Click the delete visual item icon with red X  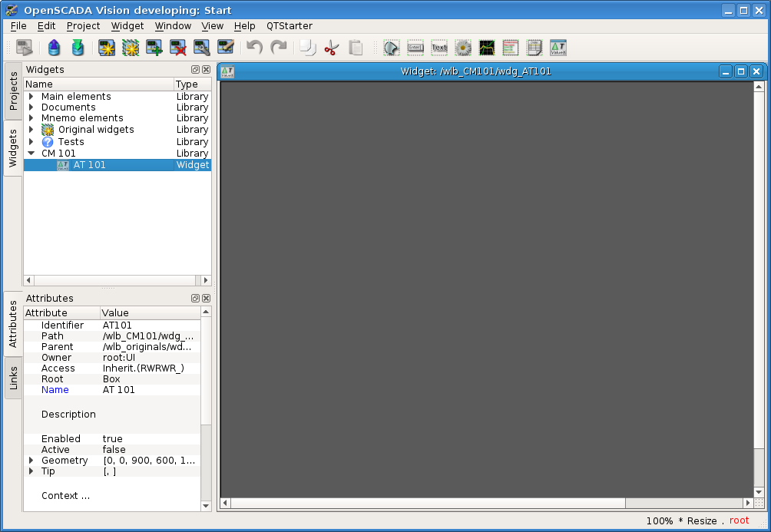pos(178,48)
